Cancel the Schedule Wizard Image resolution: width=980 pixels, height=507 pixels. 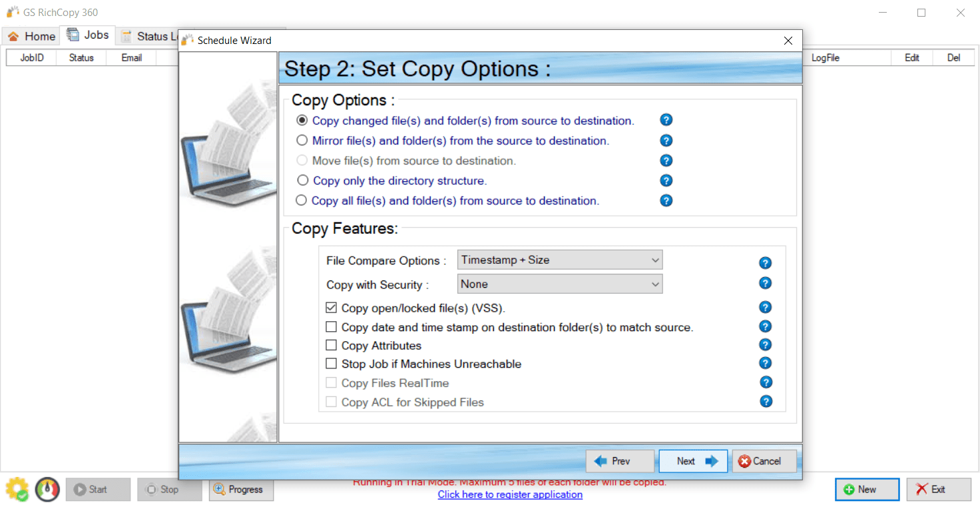(764, 461)
